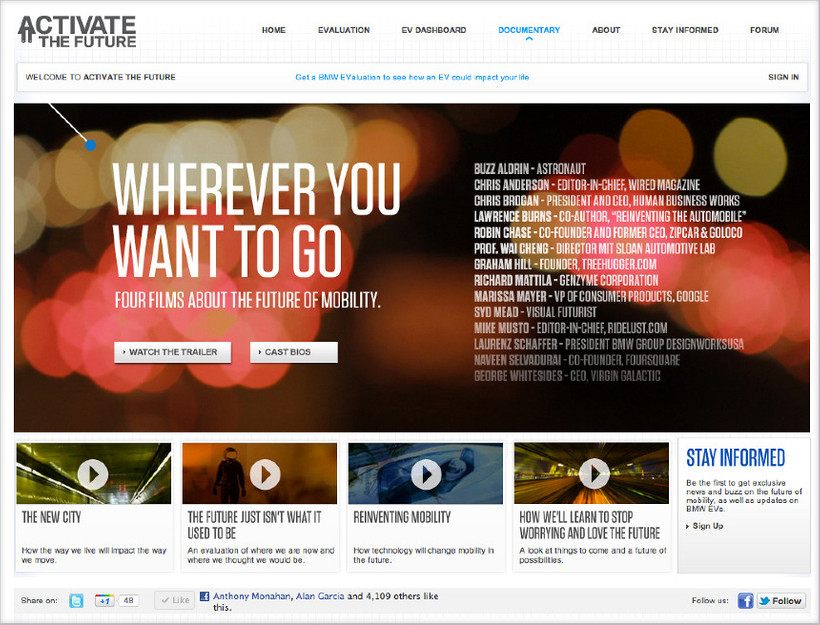Viewport: 820px width, 625px height.
Task: Click the Activate The Future logo
Action: (77, 31)
